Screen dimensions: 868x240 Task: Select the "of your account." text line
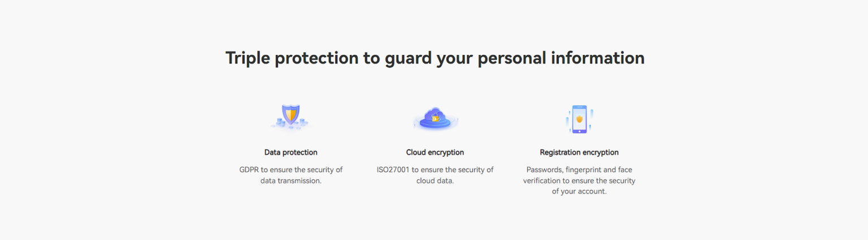[x=579, y=191]
